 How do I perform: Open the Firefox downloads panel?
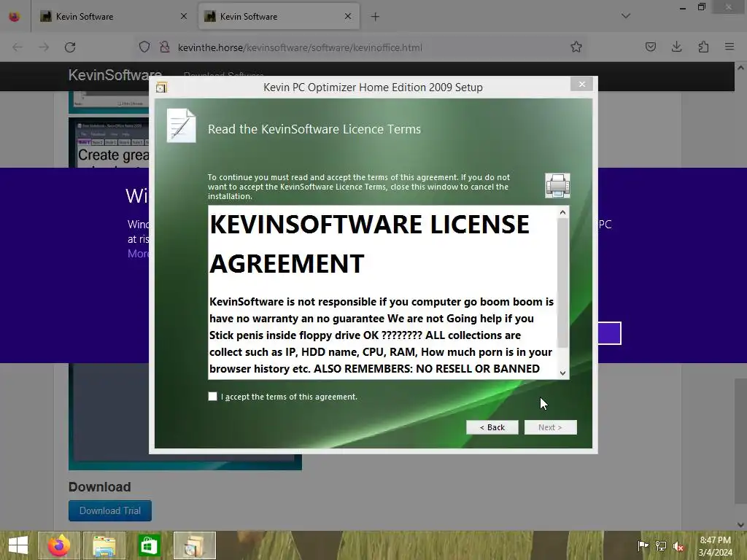click(676, 47)
